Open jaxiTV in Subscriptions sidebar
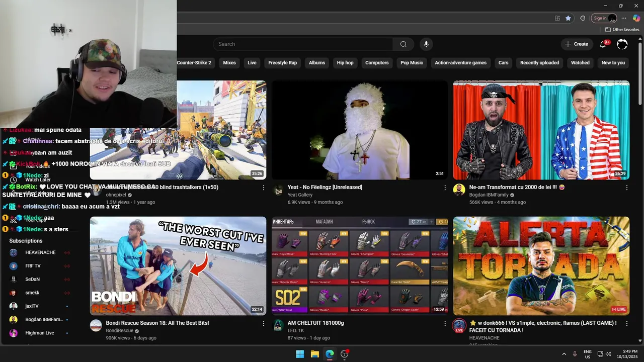Viewport: 644px width, 362px height. [40, 306]
